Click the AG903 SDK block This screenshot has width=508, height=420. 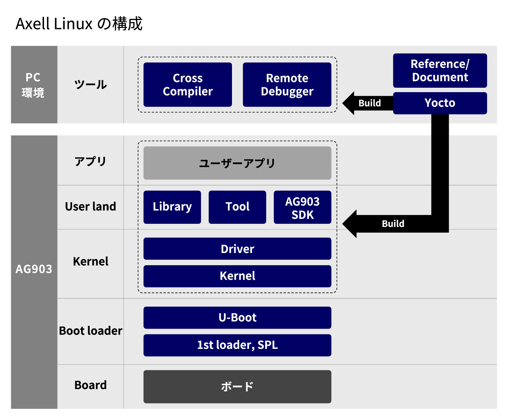click(302, 207)
